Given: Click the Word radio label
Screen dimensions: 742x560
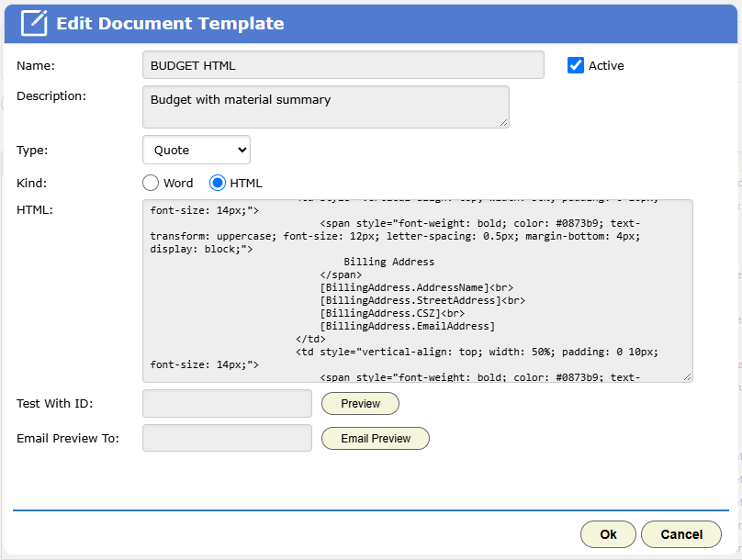Looking at the screenshot, I should [x=178, y=183].
